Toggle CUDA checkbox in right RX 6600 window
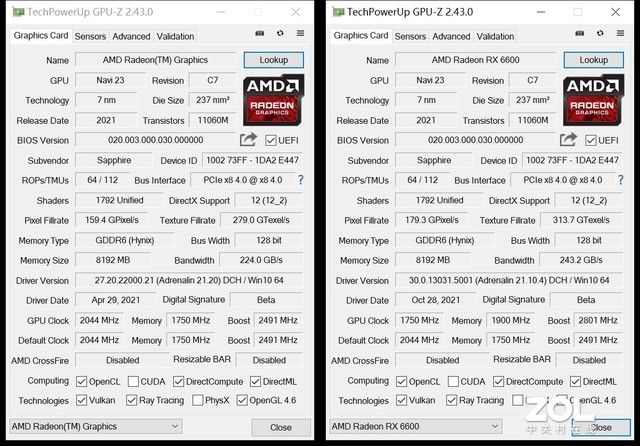 (x=453, y=382)
